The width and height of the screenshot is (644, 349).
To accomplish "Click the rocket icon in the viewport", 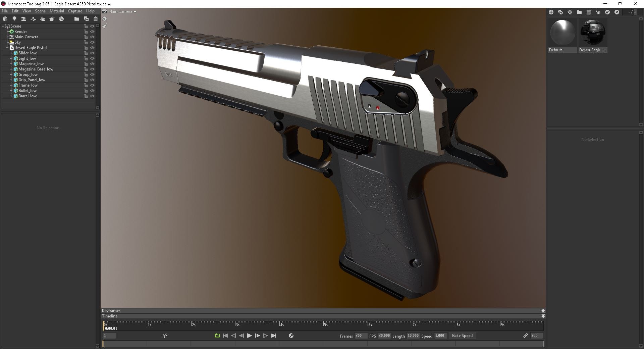I will pyautogui.click(x=105, y=26).
